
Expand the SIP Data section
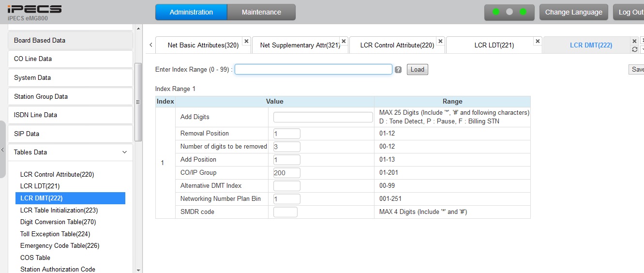(x=70, y=134)
